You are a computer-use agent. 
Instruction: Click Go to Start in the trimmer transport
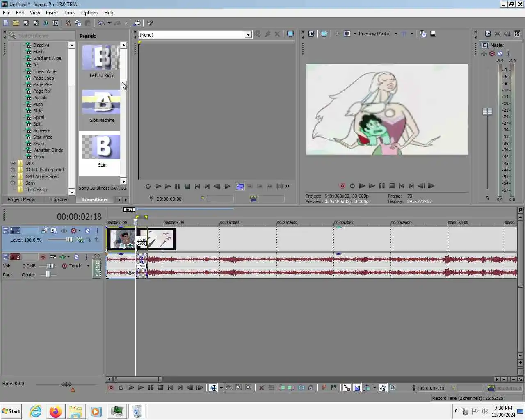point(197,186)
